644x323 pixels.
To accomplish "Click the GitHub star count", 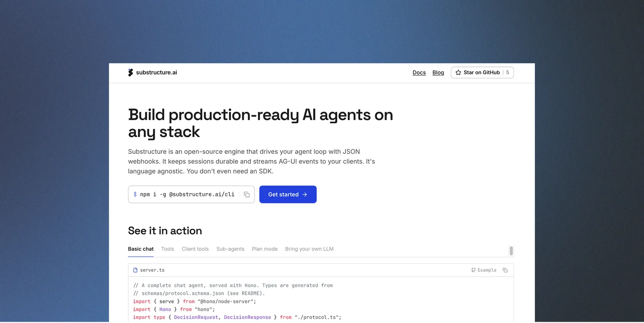I will tap(508, 72).
